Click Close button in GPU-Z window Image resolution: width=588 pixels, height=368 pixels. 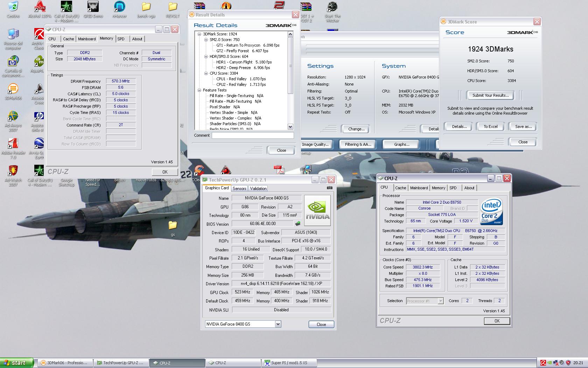click(x=321, y=325)
